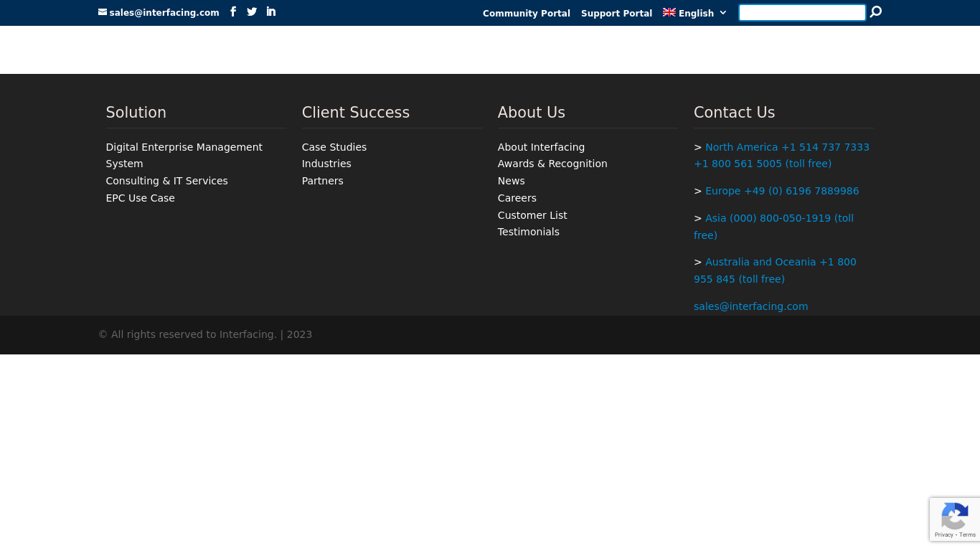The width and height of the screenshot is (980, 551).
Task: Click the Contact Us footer heading
Action: [735, 113]
